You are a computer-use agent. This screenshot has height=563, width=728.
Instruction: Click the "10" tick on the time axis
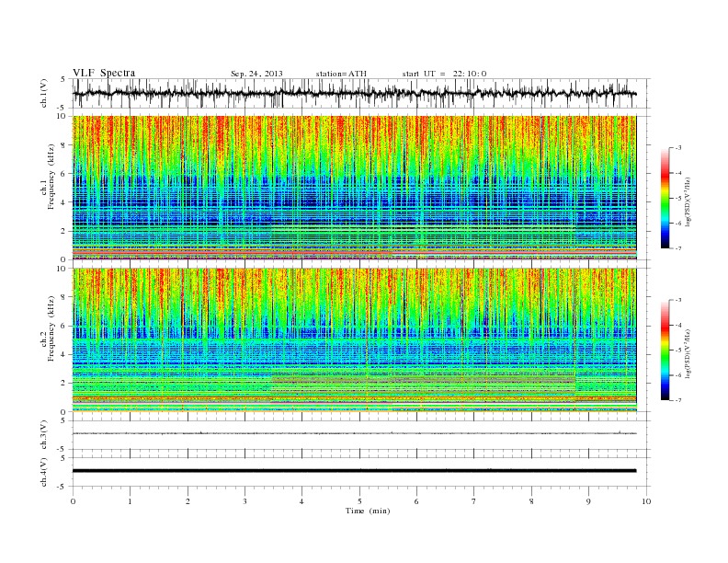pos(646,501)
